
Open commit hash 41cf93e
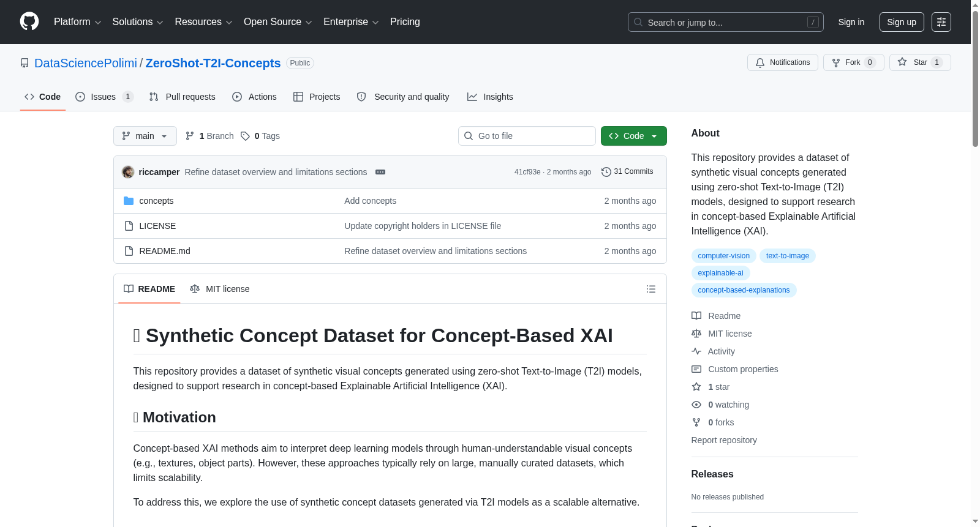(x=527, y=172)
